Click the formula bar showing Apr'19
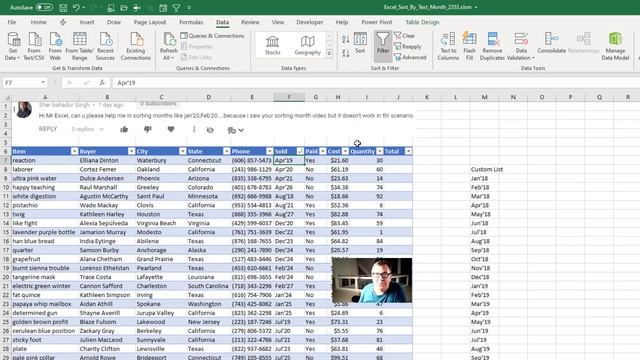 point(376,83)
